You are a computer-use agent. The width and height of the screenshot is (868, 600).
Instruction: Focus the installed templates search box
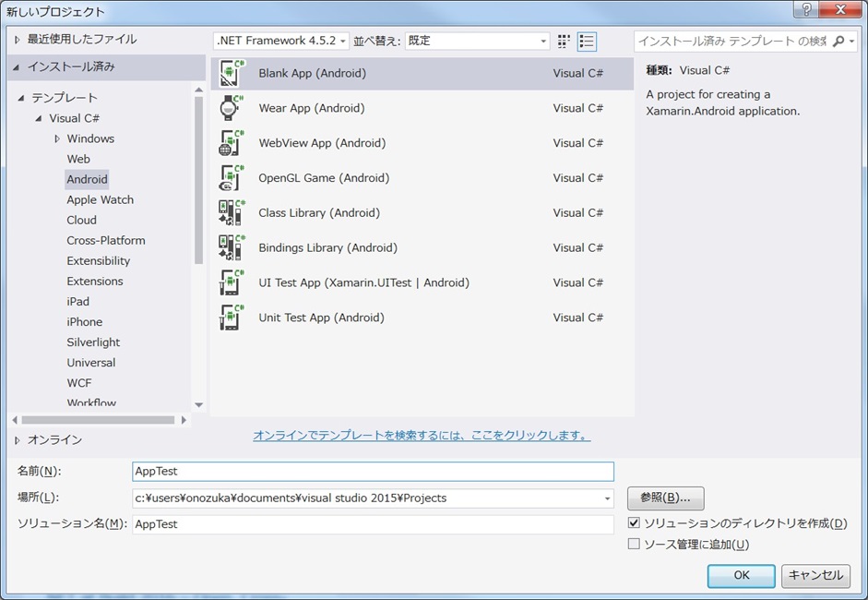(731, 41)
